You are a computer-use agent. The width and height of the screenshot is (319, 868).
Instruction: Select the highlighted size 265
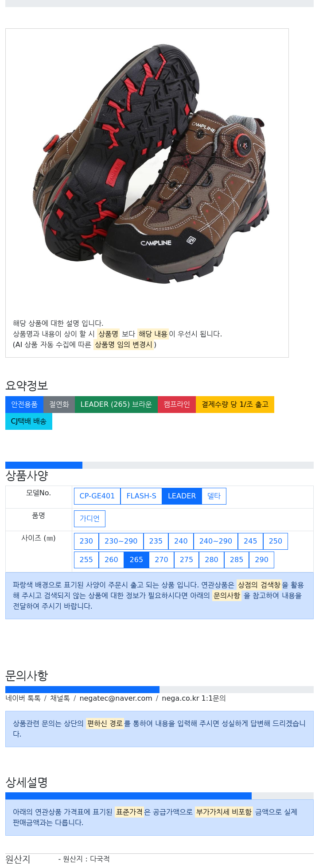tap(136, 560)
